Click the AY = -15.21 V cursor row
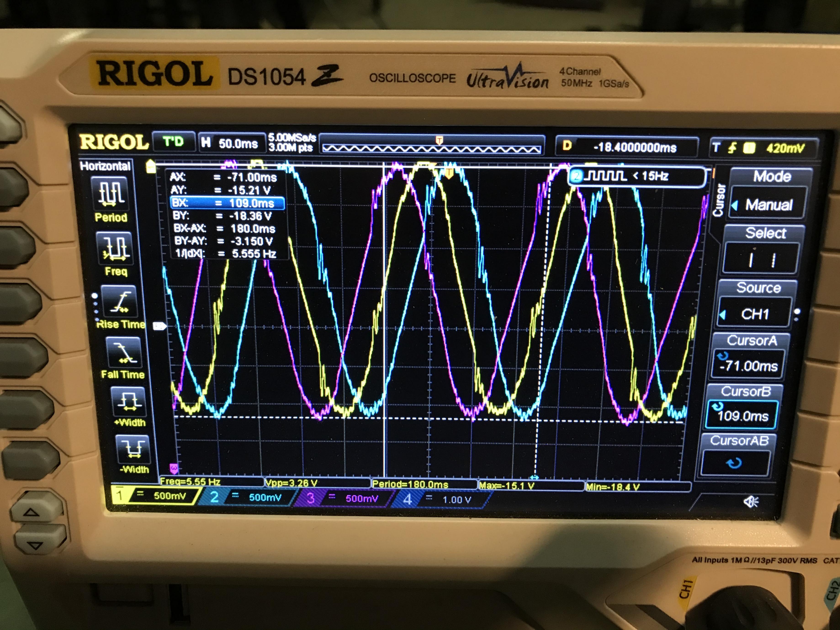Viewport: 840px width, 630px height. 221,190
